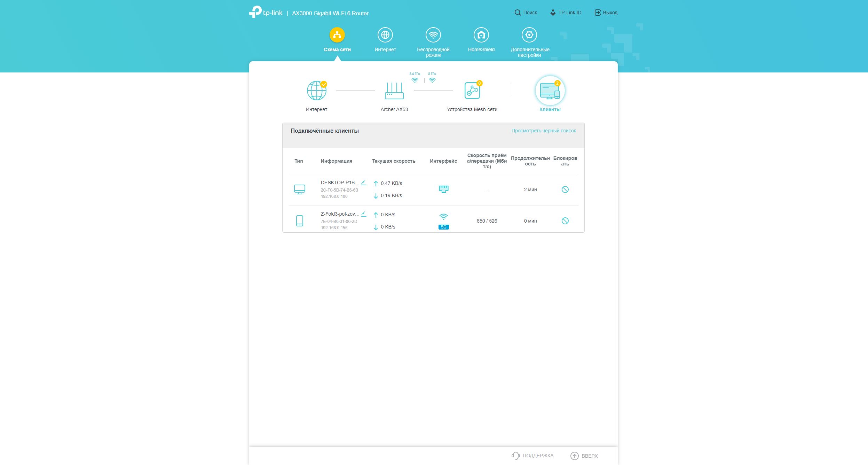Click the Поиск search button

[526, 13]
